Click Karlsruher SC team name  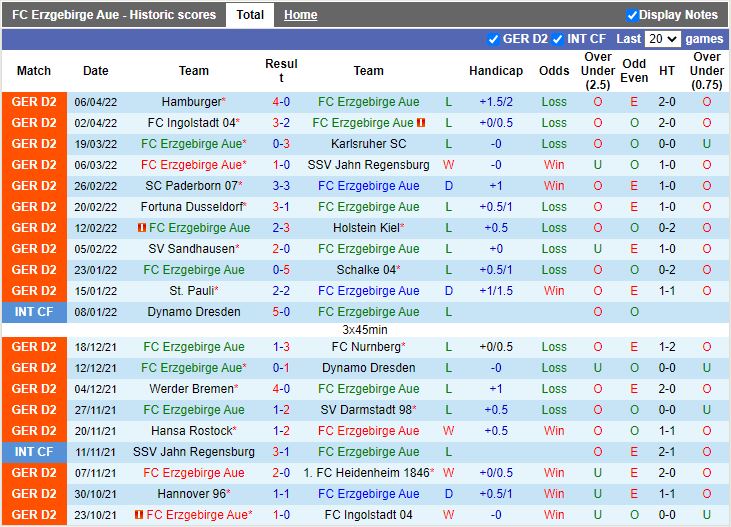point(368,144)
